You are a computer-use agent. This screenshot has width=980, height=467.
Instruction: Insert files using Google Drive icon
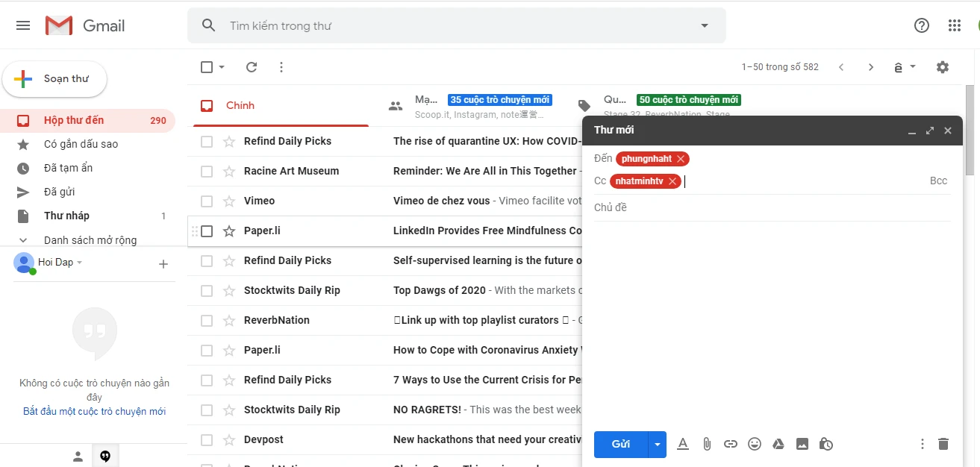[778, 444]
